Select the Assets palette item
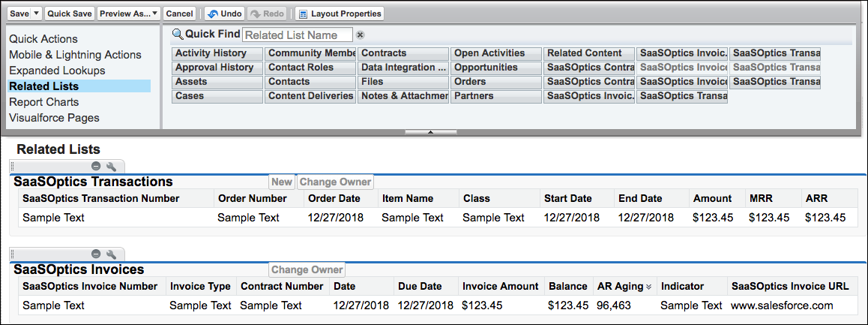Viewport: 868px width, 325px height. [x=217, y=82]
